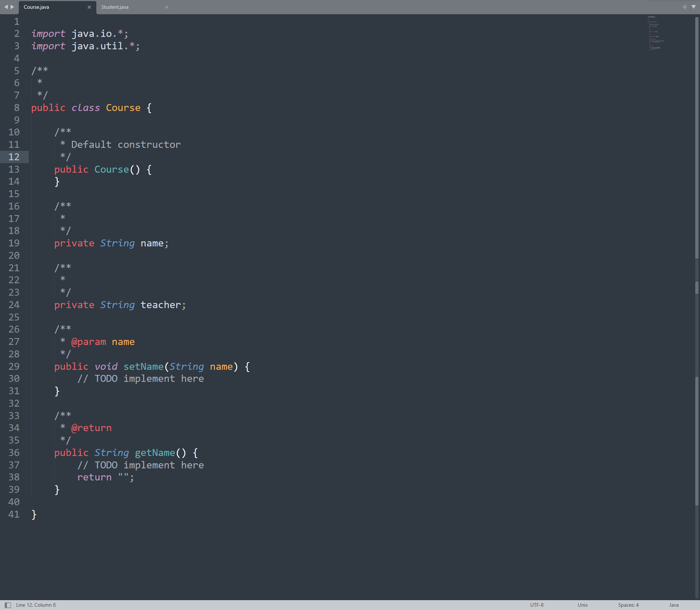Viewport: 700px width, 610px height.
Task: Click the closing brace on line 41
Action: click(34, 514)
